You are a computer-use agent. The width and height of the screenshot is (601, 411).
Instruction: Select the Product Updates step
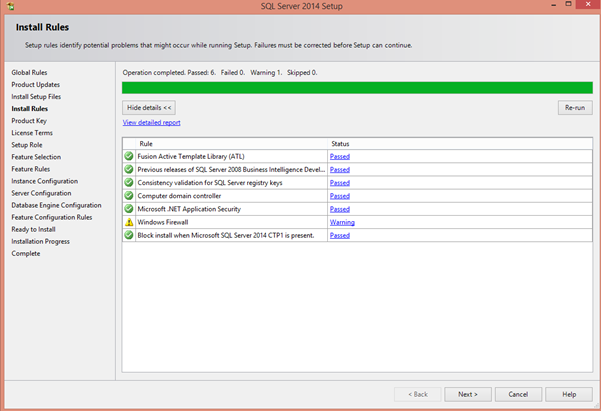35,84
